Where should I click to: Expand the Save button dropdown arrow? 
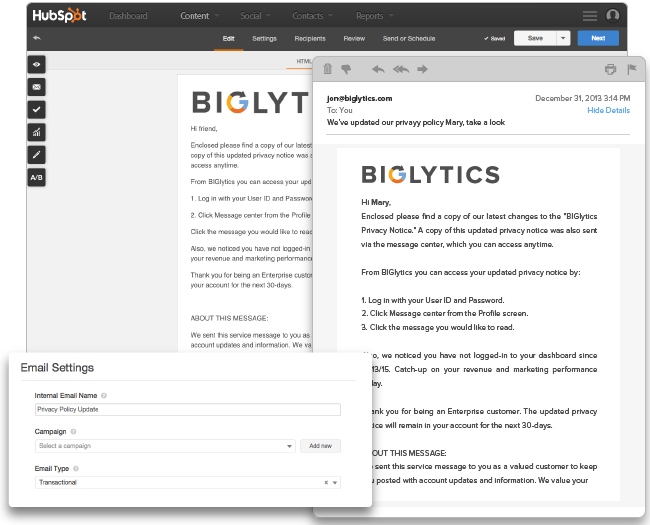pos(563,38)
